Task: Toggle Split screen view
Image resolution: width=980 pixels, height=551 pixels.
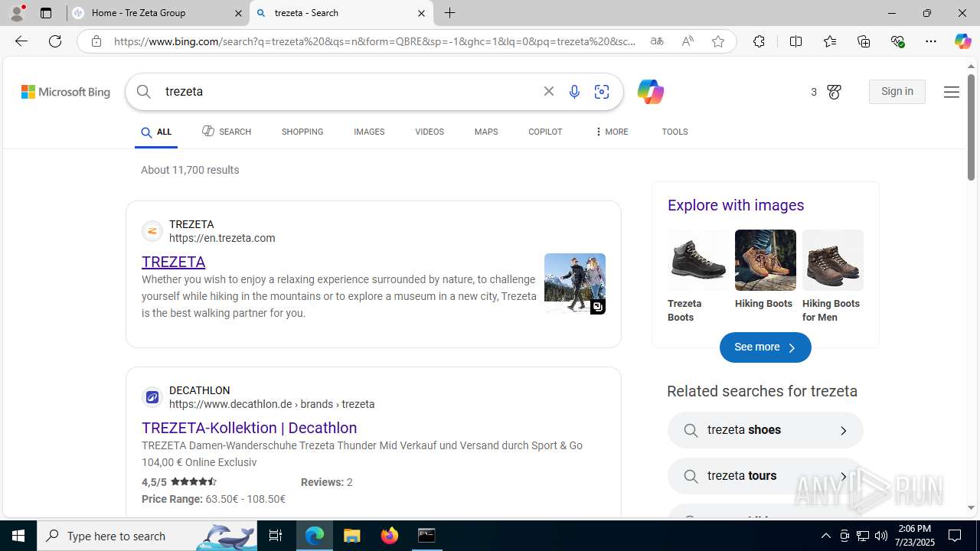Action: click(795, 41)
